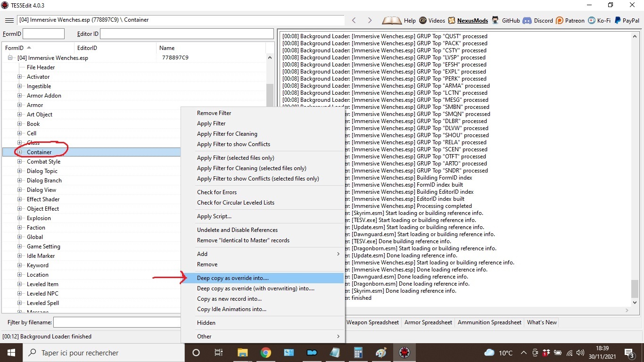
Task: Sort tree by the Name column header
Action: (x=211, y=48)
